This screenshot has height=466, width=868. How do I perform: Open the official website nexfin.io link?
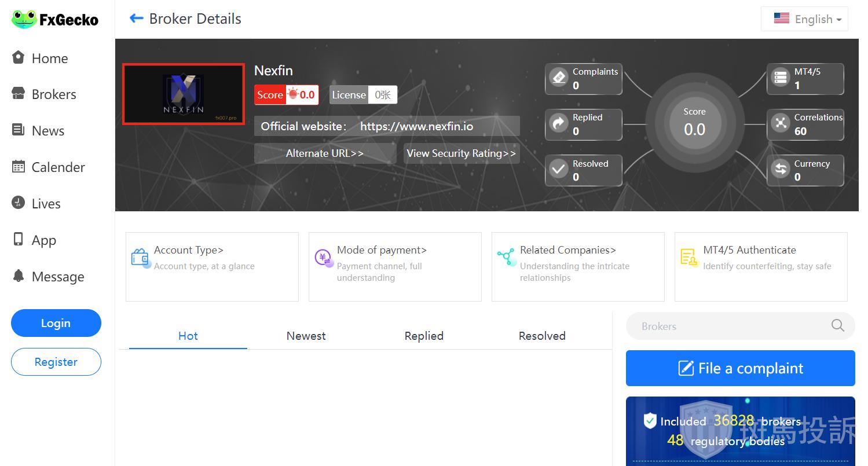click(x=416, y=126)
